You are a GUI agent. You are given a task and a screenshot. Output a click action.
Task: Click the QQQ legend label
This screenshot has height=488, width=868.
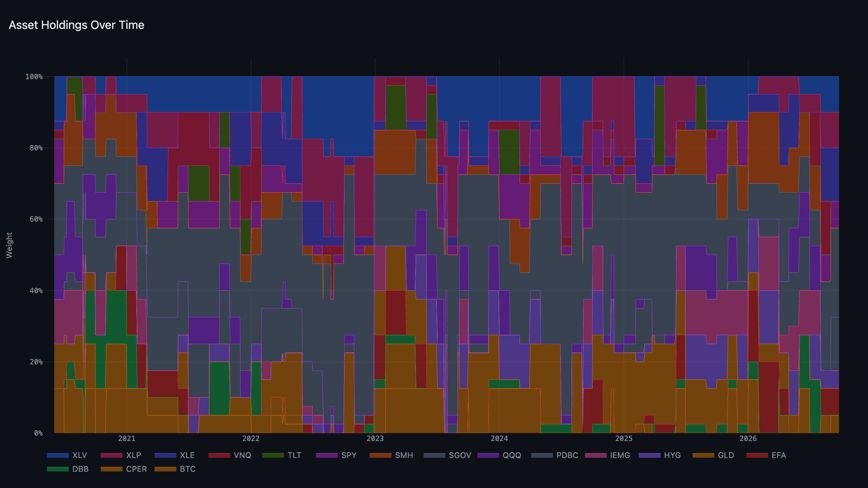click(x=512, y=455)
